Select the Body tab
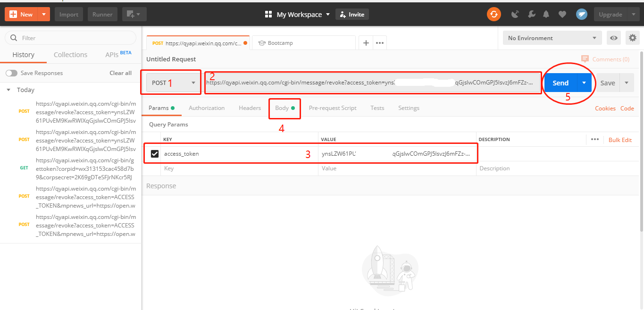This screenshot has height=310, width=644. pos(284,108)
